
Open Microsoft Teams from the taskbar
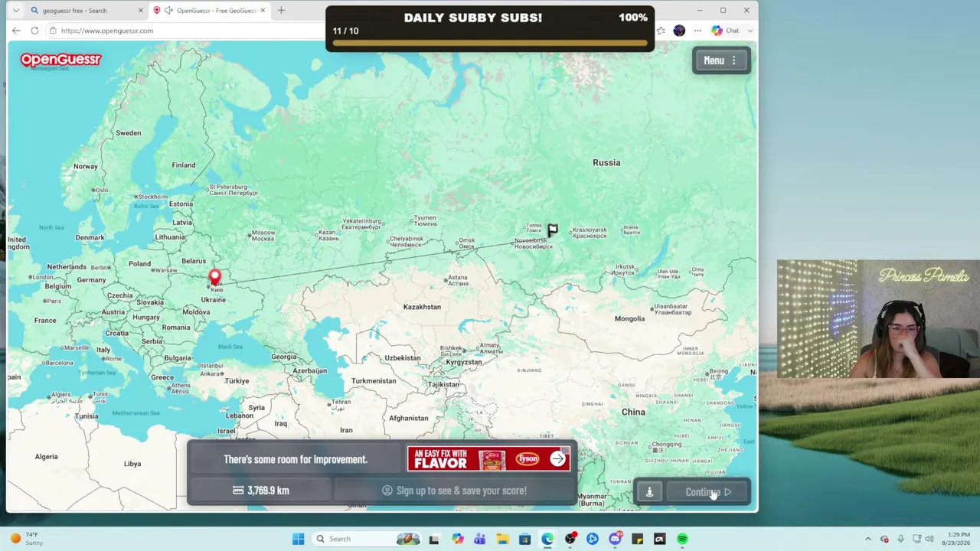(479, 539)
